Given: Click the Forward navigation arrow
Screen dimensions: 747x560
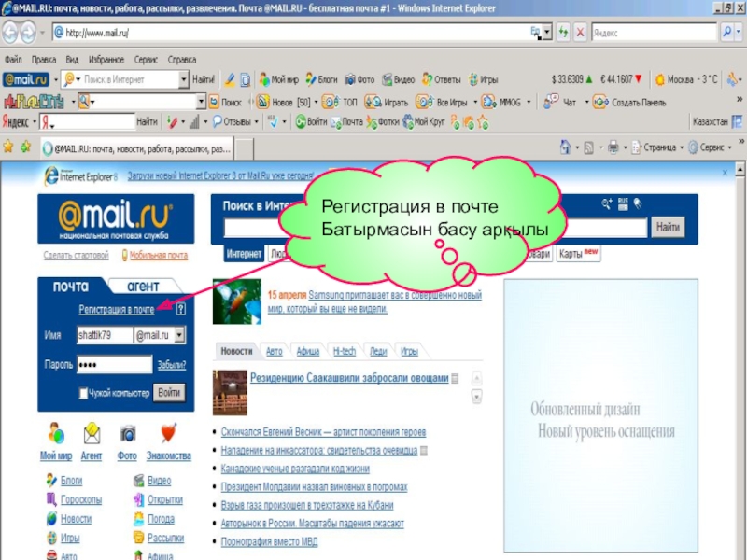Looking at the screenshot, I should click(x=29, y=33).
